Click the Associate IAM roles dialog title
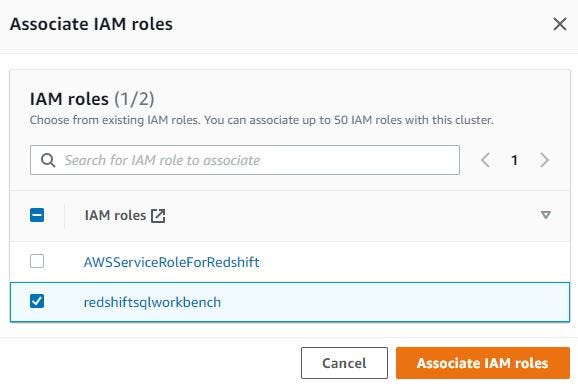Viewport: 578px width, 387px height. 91,24
